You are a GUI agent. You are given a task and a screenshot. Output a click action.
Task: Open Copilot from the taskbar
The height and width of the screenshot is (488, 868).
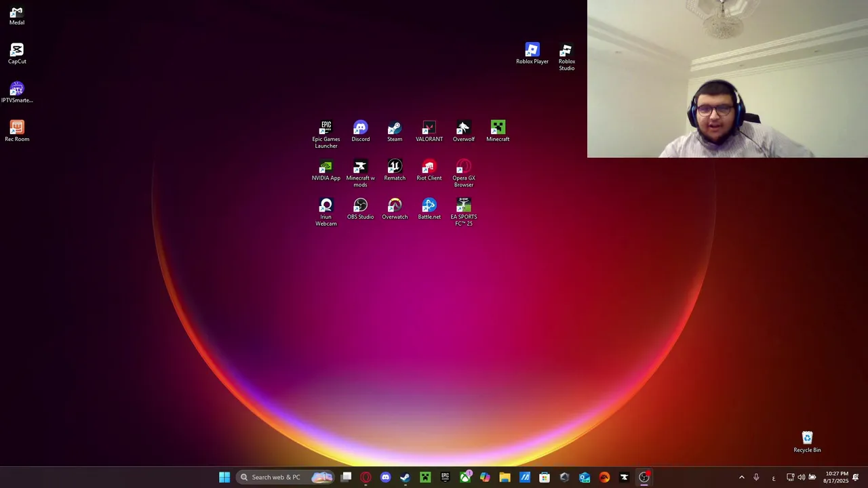click(485, 477)
